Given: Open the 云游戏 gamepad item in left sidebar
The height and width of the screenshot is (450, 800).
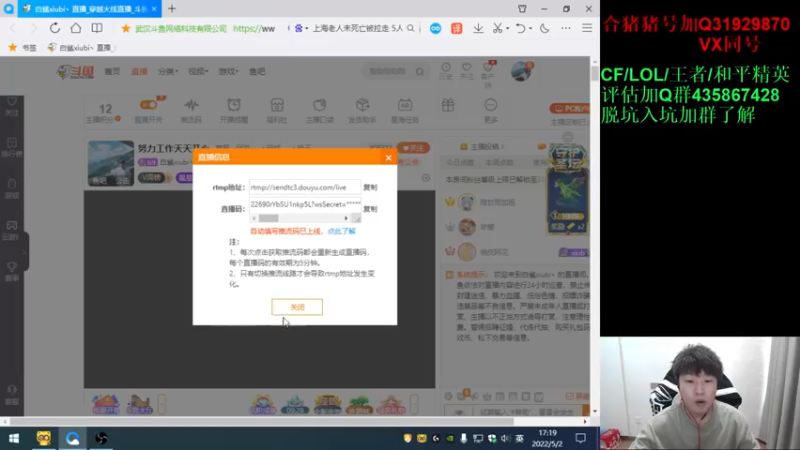Looking at the screenshot, I should coord(12,230).
